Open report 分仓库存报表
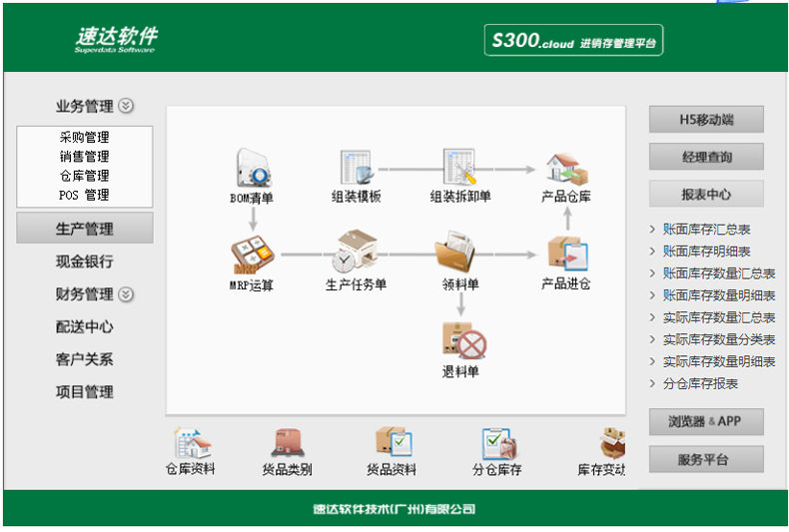Viewport: 789px width, 532px height. click(x=700, y=383)
